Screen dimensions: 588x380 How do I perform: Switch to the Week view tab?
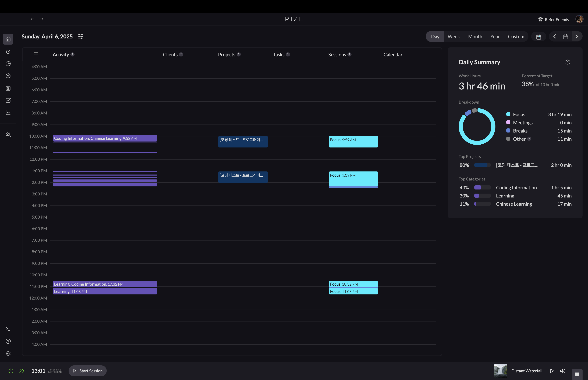pyautogui.click(x=454, y=37)
